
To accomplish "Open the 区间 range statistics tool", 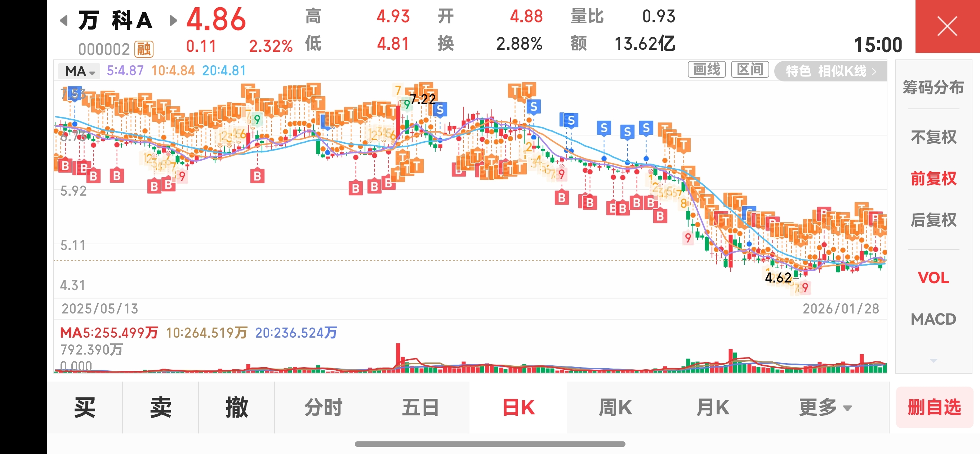I will (x=750, y=70).
